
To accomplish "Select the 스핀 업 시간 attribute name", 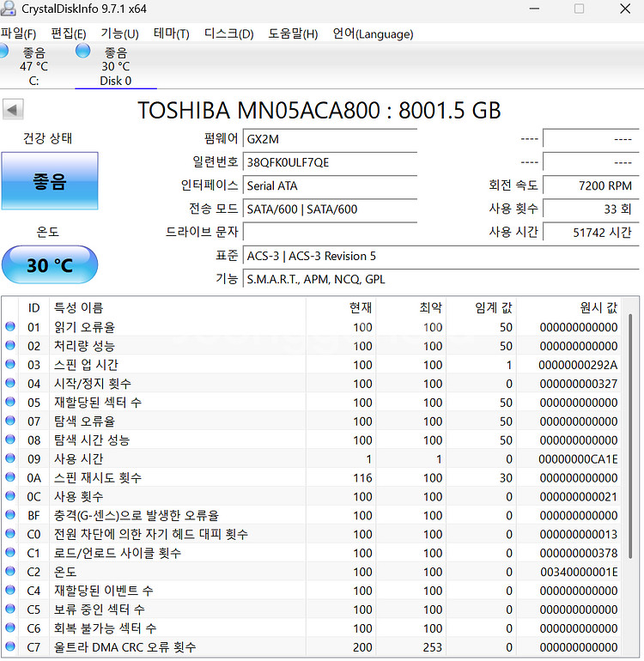I will (86, 365).
